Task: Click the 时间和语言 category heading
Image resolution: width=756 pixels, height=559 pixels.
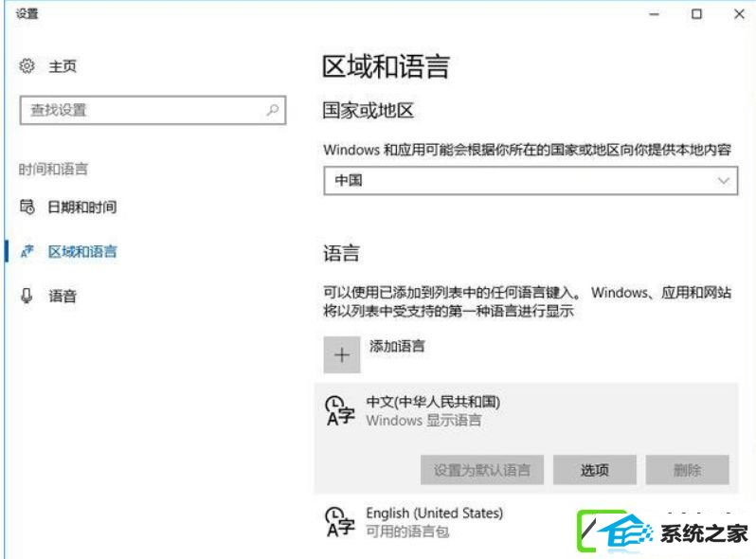Action: [x=53, y=170]
